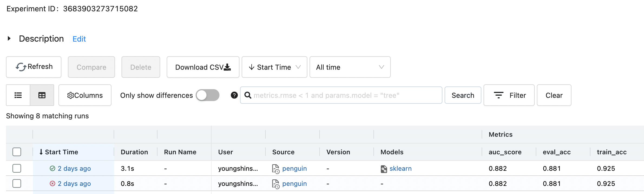The image size is (644, 194).
Task: Open the Columns gear settings
Action: click(85, 95)
